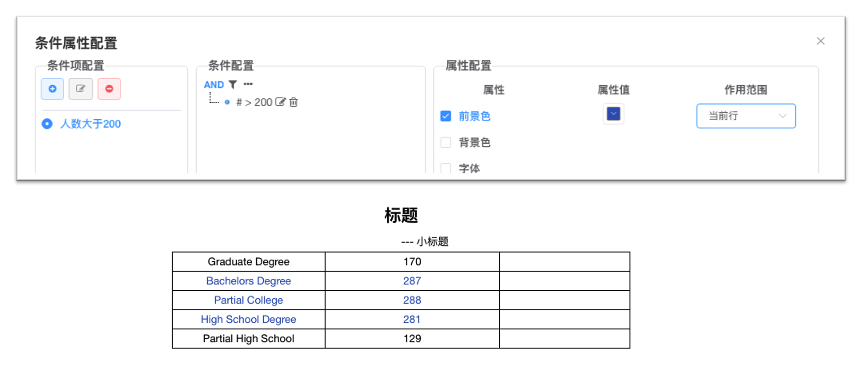The width and height of the screenshot is (868, 366).
Task: Click the Partial College value 288 cell
Action: point(412,300)
